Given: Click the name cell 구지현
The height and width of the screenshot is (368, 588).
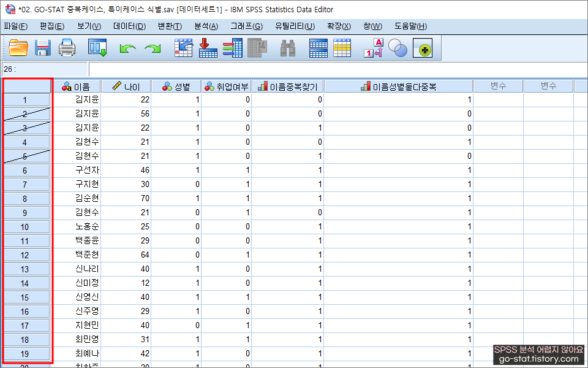Looking at the screenshot, I should pyautogui.click(x=77, y=185).
